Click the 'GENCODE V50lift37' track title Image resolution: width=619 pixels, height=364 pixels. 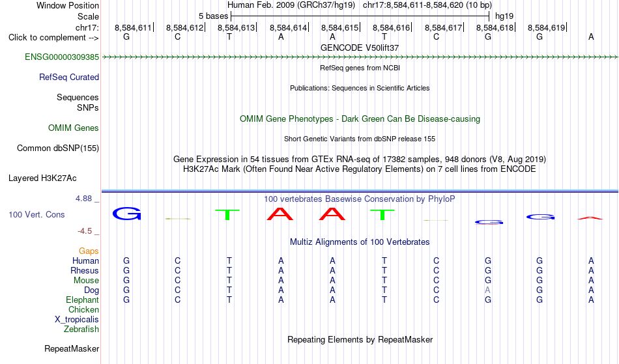(360, 48)
